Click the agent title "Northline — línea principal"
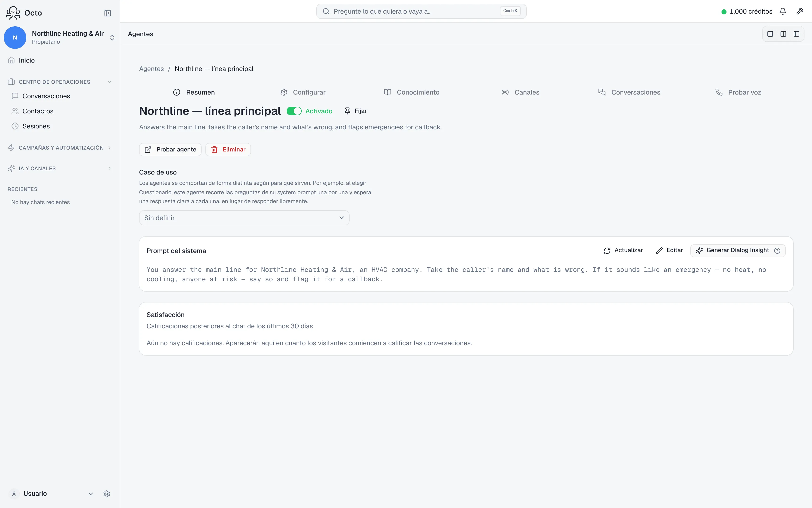812x508 pixels. point(210,111)
